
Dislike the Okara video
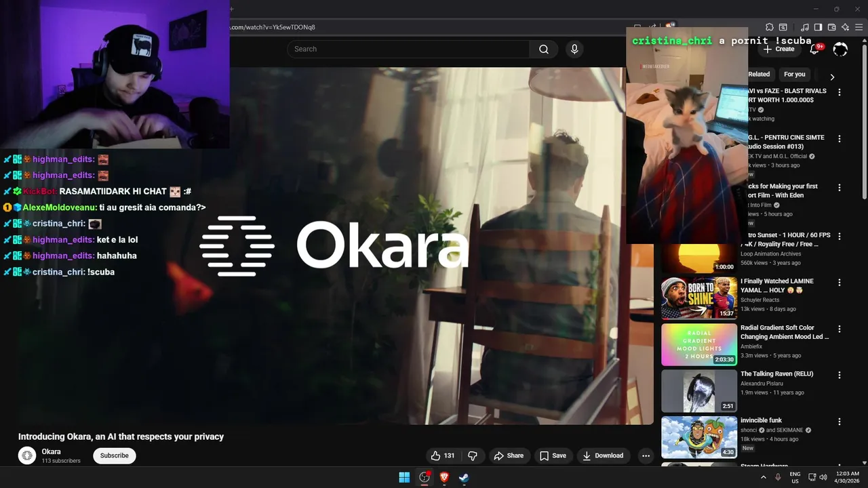(473, 455)
